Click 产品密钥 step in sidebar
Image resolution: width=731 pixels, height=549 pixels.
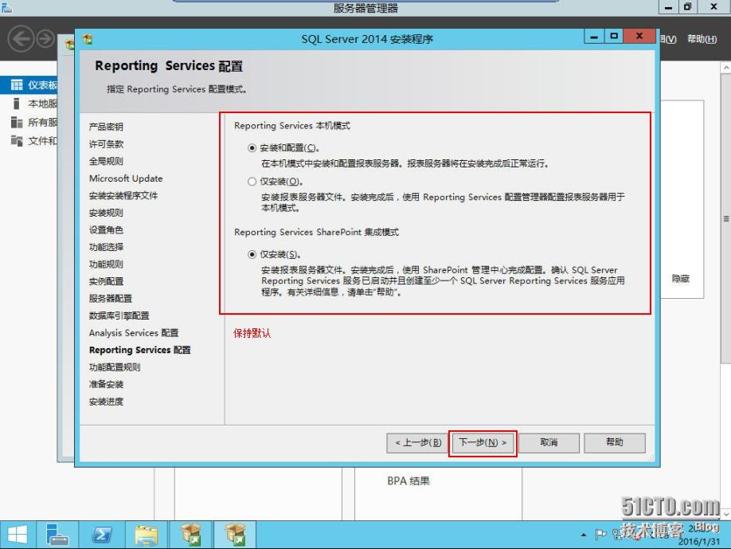(x=106, y=127)
